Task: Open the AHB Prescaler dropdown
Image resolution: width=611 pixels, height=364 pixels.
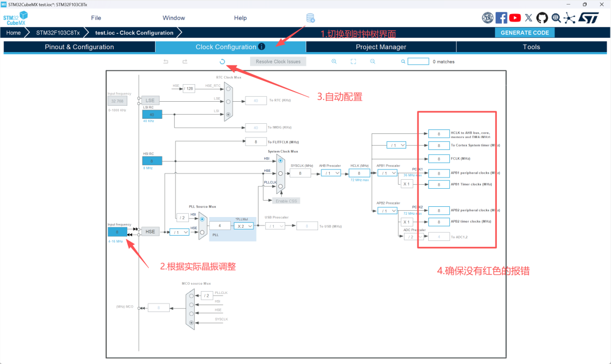Action: click(331, 174)
